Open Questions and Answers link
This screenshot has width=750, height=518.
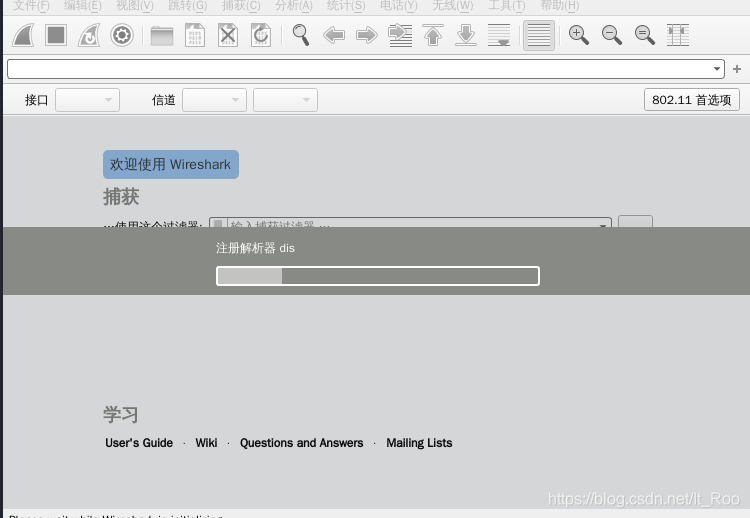click(x=301, y=443)
